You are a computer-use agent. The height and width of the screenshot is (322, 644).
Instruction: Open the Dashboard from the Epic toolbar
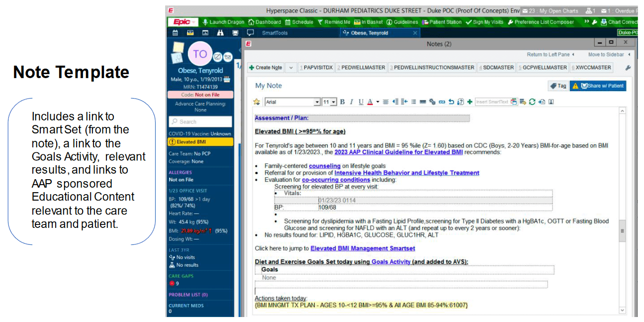pos(265,22)
